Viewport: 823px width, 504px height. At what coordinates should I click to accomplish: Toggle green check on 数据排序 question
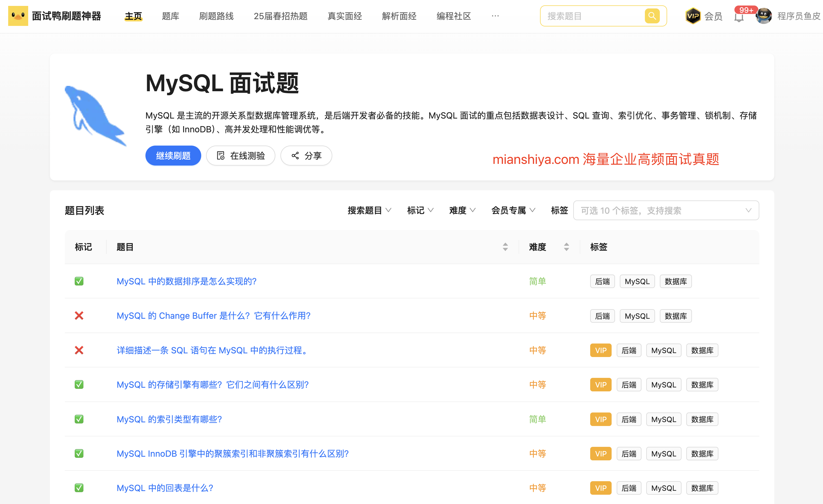(x=79, y=281)
